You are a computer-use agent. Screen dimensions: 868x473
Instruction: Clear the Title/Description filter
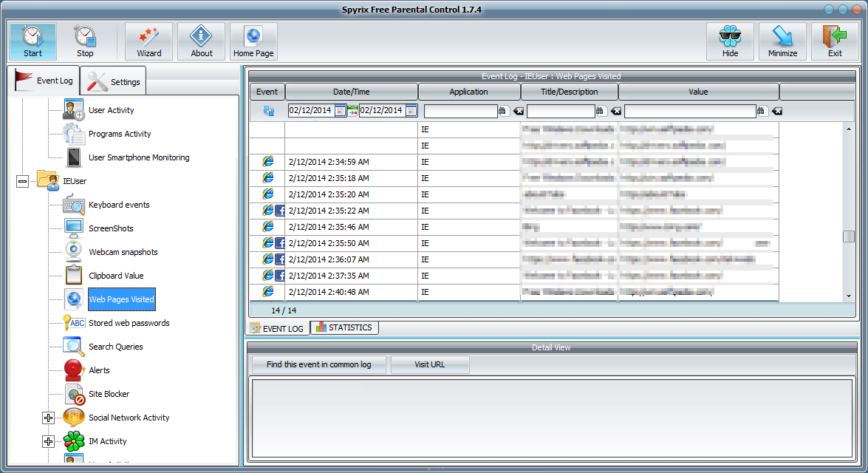pos(615,112)
